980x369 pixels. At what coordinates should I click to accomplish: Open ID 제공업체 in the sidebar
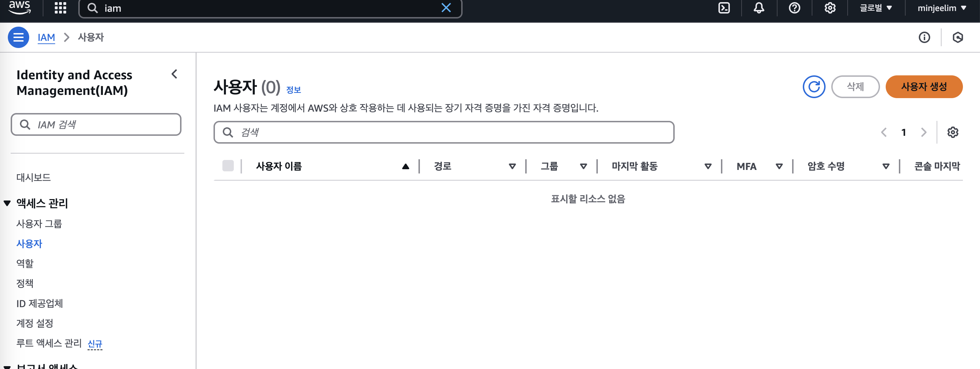(39, 303)
